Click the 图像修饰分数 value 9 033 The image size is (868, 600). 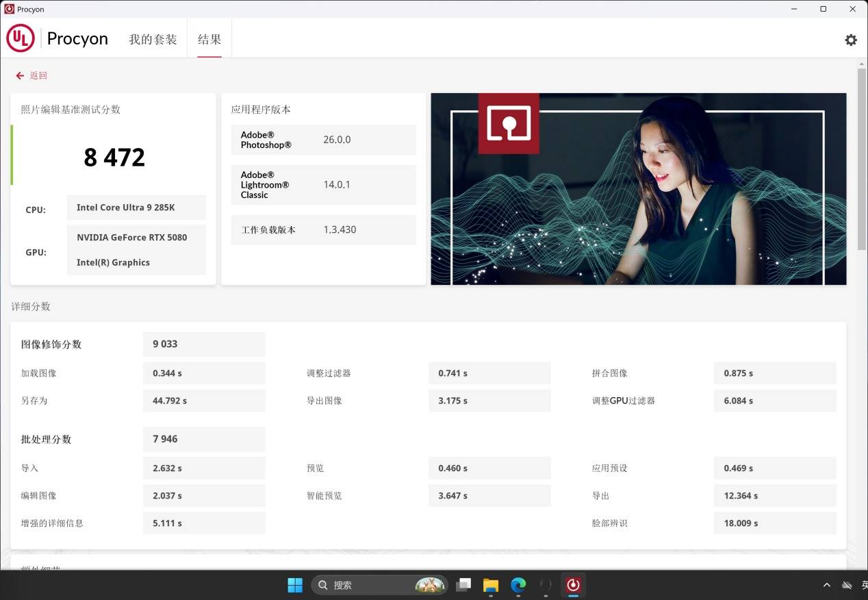165,344
